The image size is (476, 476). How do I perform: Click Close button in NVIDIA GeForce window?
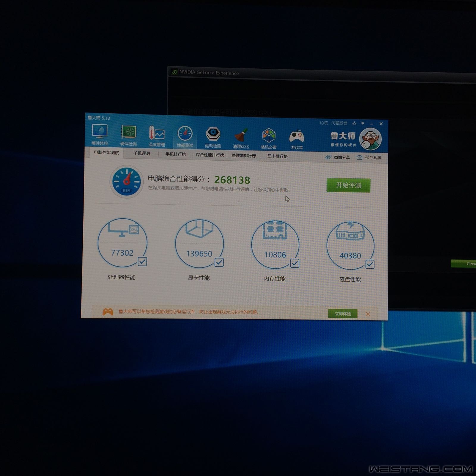pyautogui.click(x=464, y=264)
